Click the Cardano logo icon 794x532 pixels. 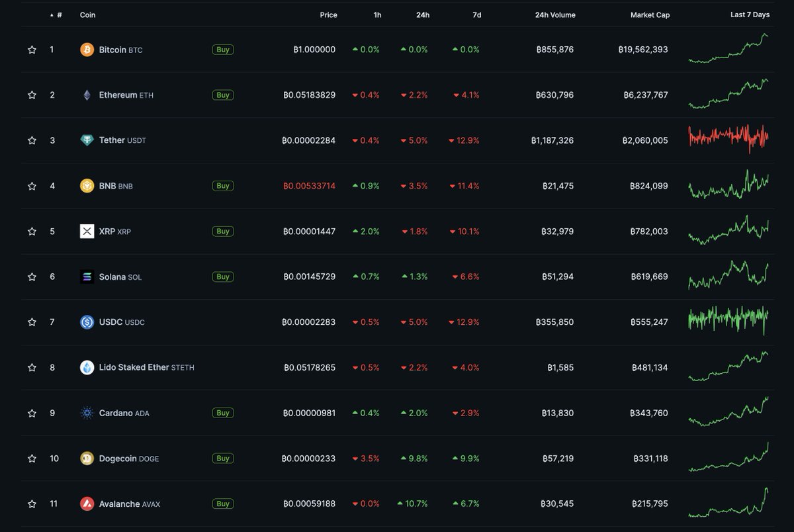click(x=87, y=413)
